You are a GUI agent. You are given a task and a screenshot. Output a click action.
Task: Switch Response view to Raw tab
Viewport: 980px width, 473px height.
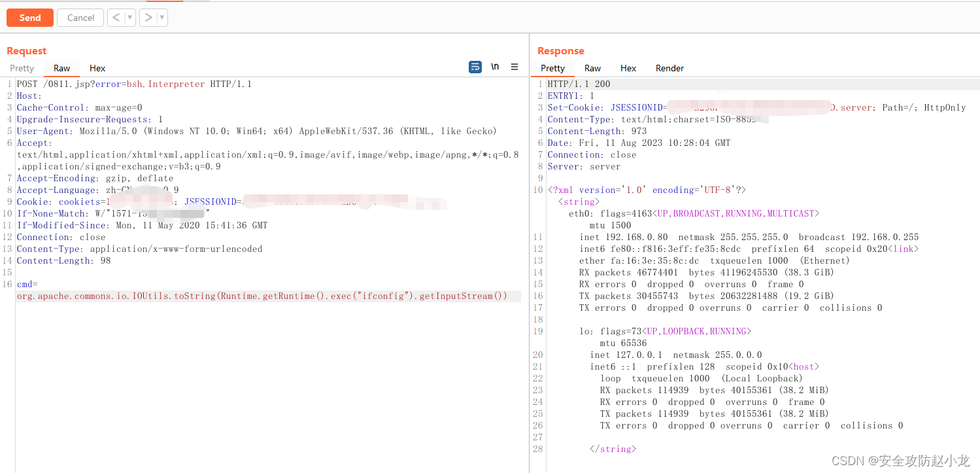[x=592, y=68]
